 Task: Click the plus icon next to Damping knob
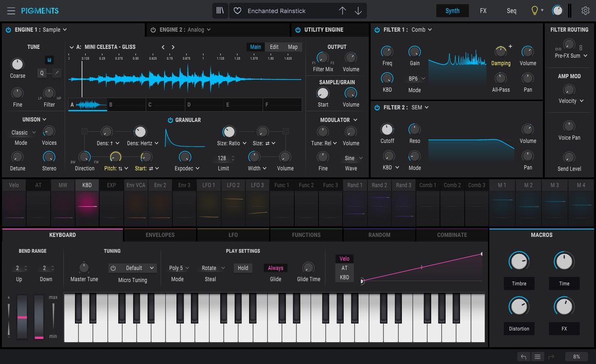pyautogui.click(x=510, y=47)
